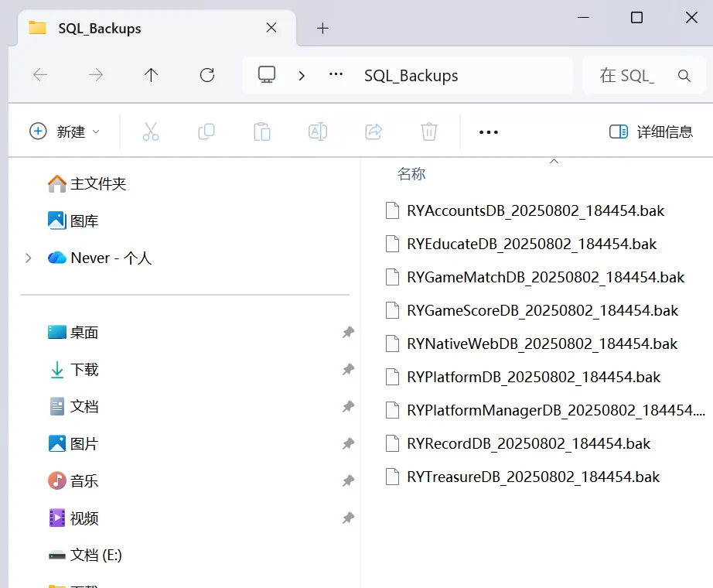This screenshot has height=588, width=713.
Task: Refresh the SQL_Backups folder view
Action: click(207, 74)
